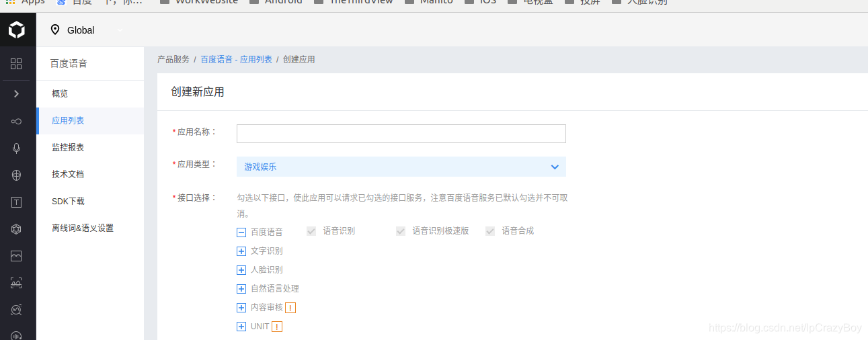Open SDK下载 in the sidebar

click(90, 201)
